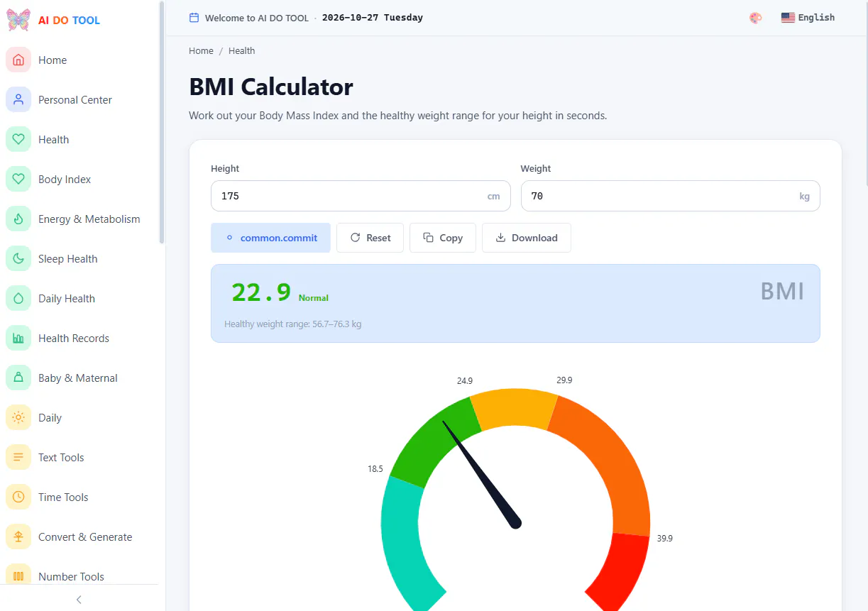868x611 pixels.
Task: Click the healthy weight range text
Action: point(293,324)
